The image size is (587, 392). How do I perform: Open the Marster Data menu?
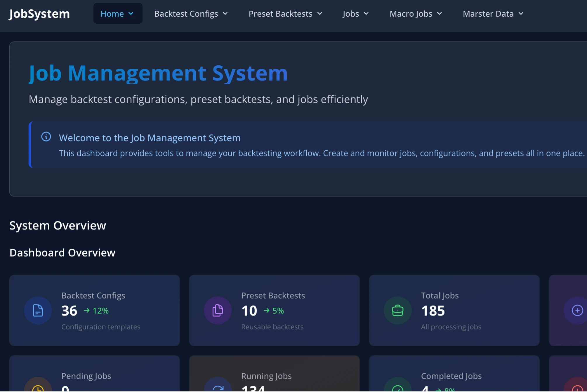tap(493, 14)
